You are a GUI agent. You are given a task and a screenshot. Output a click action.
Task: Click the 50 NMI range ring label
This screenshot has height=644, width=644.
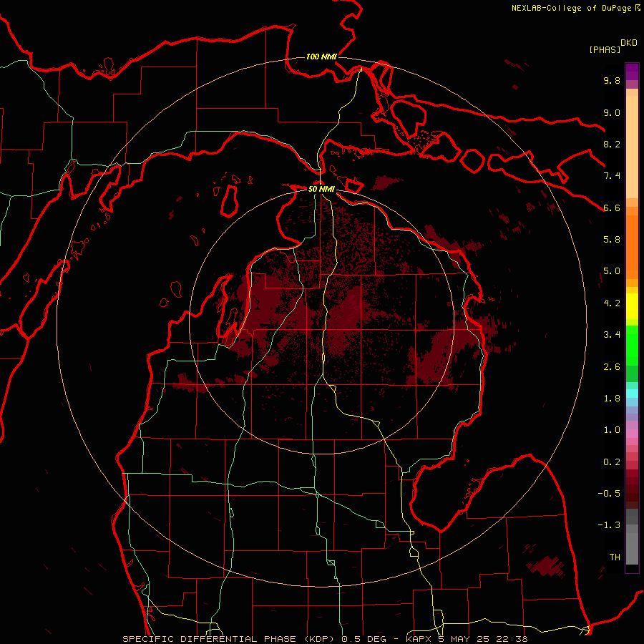(321, 190)
